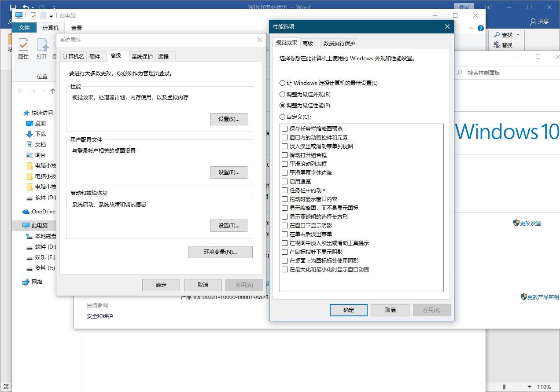Collapse Explorer's ribbon with the chevron

pyautogui.click(x=472, y=28)
